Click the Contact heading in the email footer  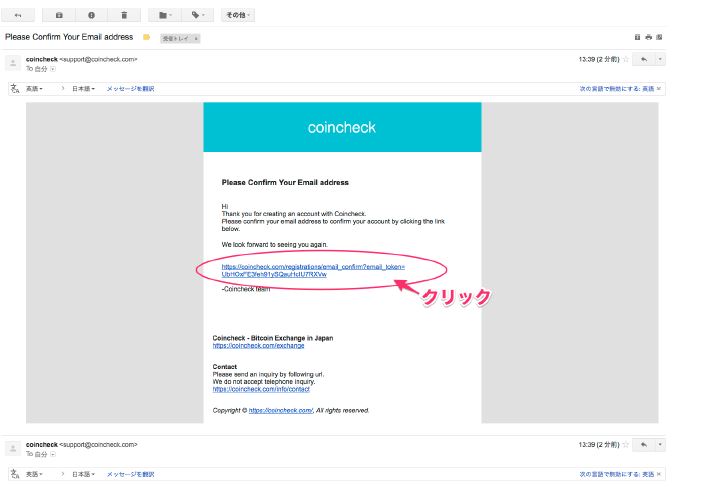pyautogui.click(x=225, y=367)
